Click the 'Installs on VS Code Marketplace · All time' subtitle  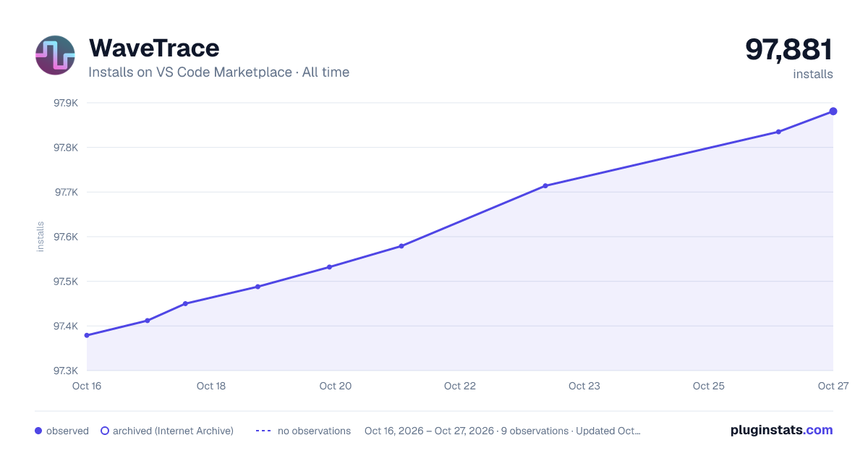[218, 72]
